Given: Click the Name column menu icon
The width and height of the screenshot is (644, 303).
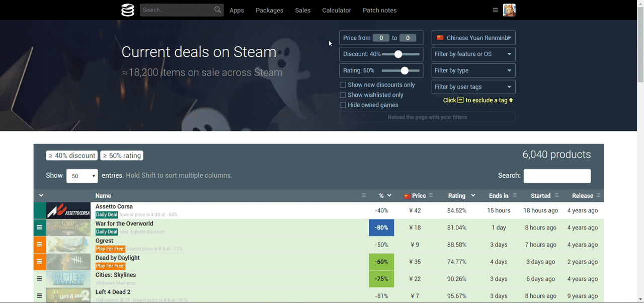Looking at the screenshot, I should point(364,195).
